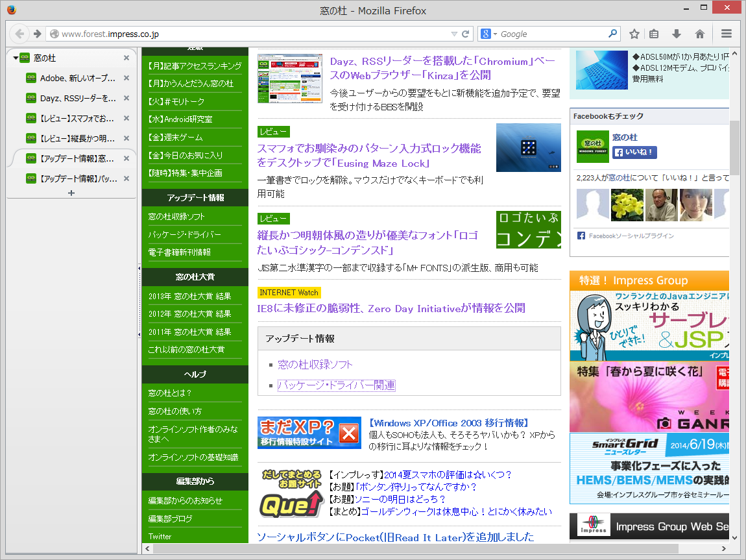
Task: Click the forward navigation arrow
Action: [37, 33]
